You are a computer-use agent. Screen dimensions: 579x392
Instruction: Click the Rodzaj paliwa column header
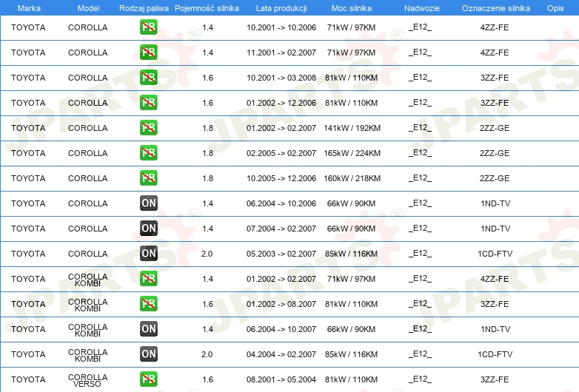point(144,8)
